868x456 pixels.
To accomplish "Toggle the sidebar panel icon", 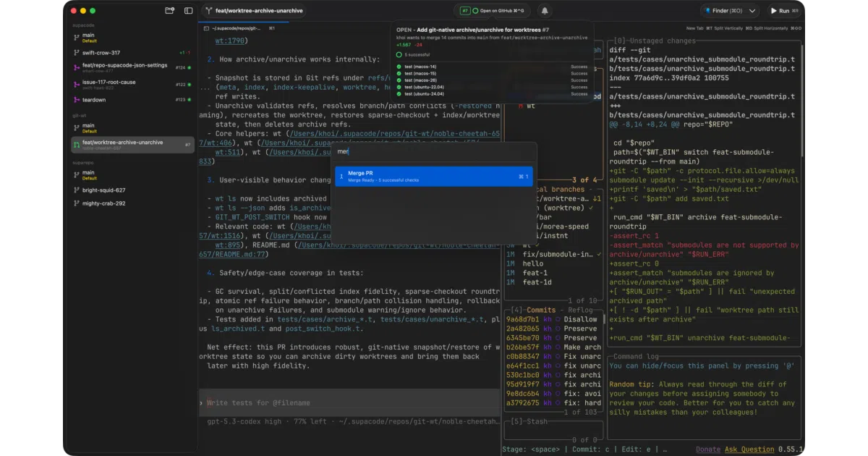I will [x=189, y=11].
